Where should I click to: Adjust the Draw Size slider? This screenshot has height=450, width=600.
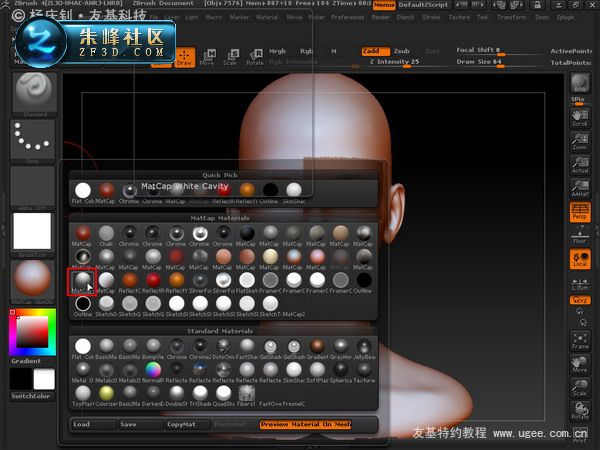pyautogui.click(x=497, y=62)
